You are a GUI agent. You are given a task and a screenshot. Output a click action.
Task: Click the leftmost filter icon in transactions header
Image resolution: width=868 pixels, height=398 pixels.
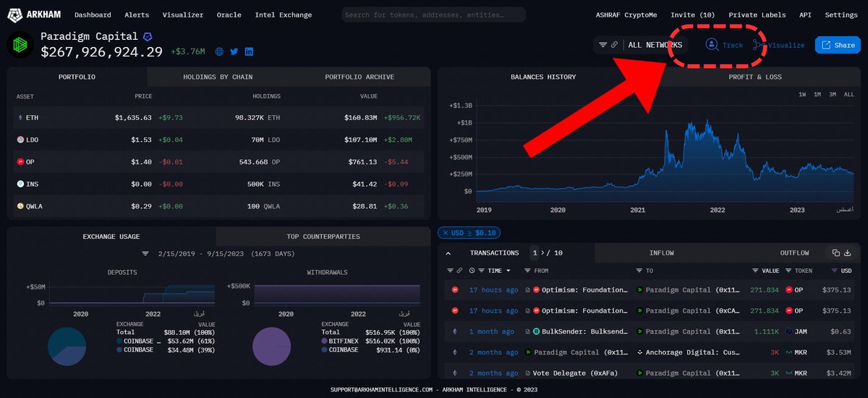[x=449, y=271]
